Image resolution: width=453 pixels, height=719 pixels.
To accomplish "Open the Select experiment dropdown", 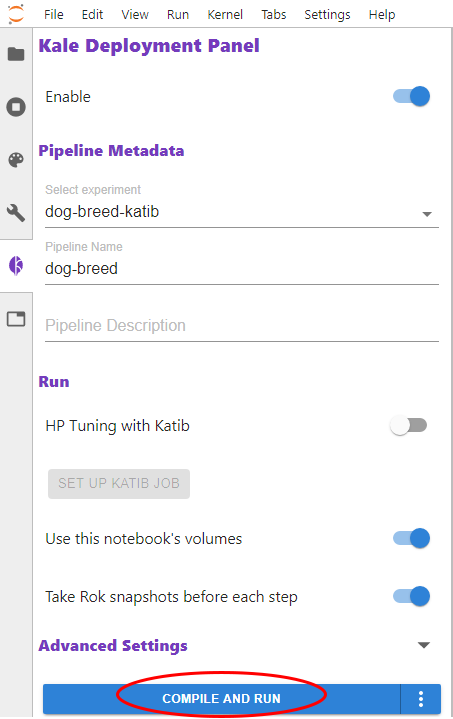I will click(x=242, y=212).
